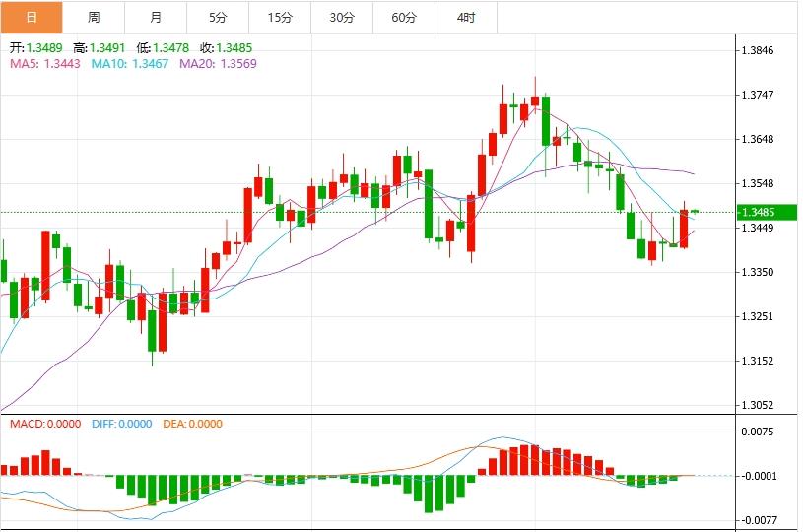Switch to the 5分 interval tab
The image size is (803, 532).
point(218,18)
